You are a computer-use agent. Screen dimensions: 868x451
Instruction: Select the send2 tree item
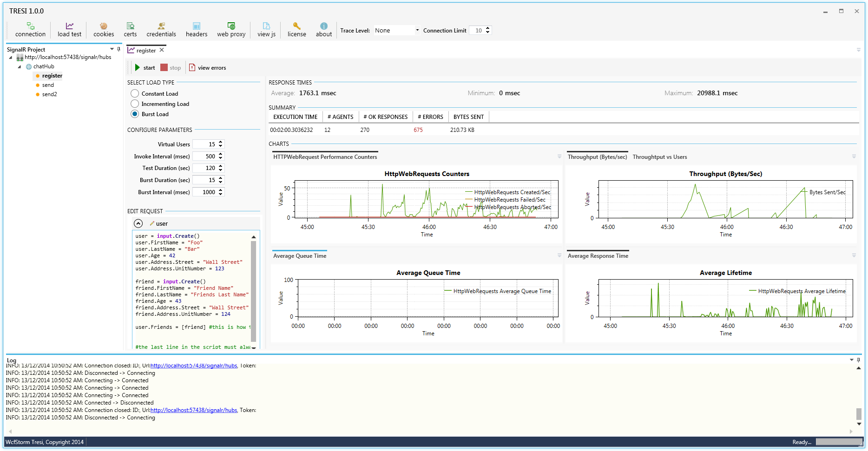click(x=49, y=94)
